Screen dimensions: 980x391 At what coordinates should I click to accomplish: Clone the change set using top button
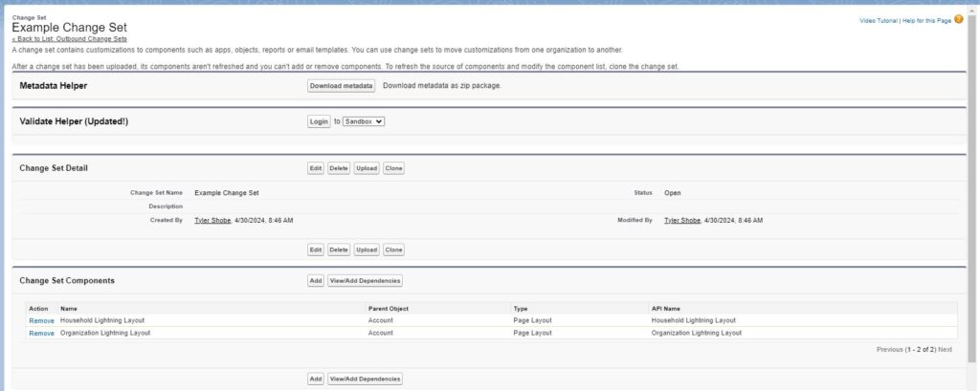(393, 168)
